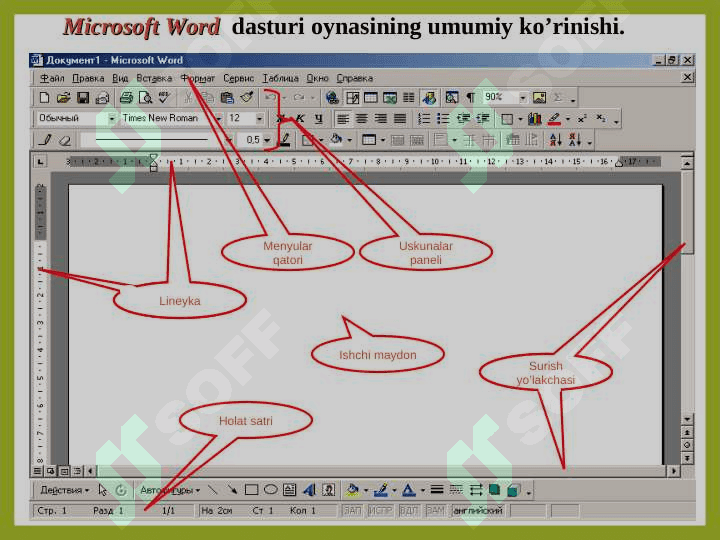Insert a hyperlink with the globe icon
The image size is (720, 540).
[332, 97]
